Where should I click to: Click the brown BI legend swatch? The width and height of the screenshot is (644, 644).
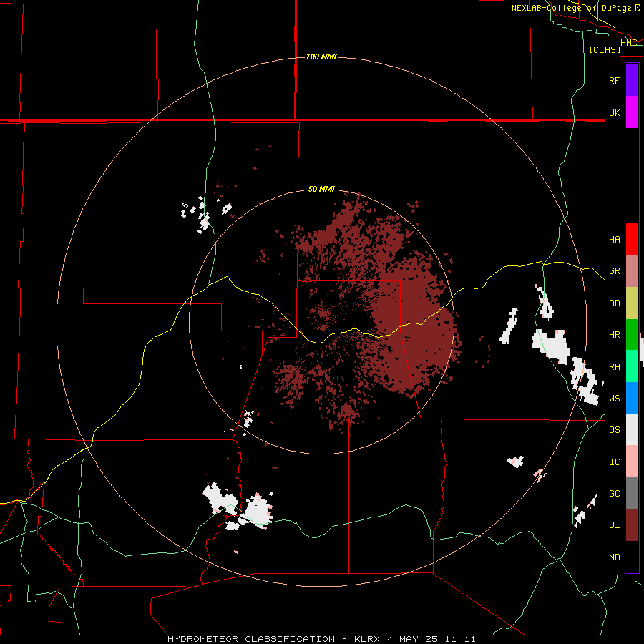632,525
